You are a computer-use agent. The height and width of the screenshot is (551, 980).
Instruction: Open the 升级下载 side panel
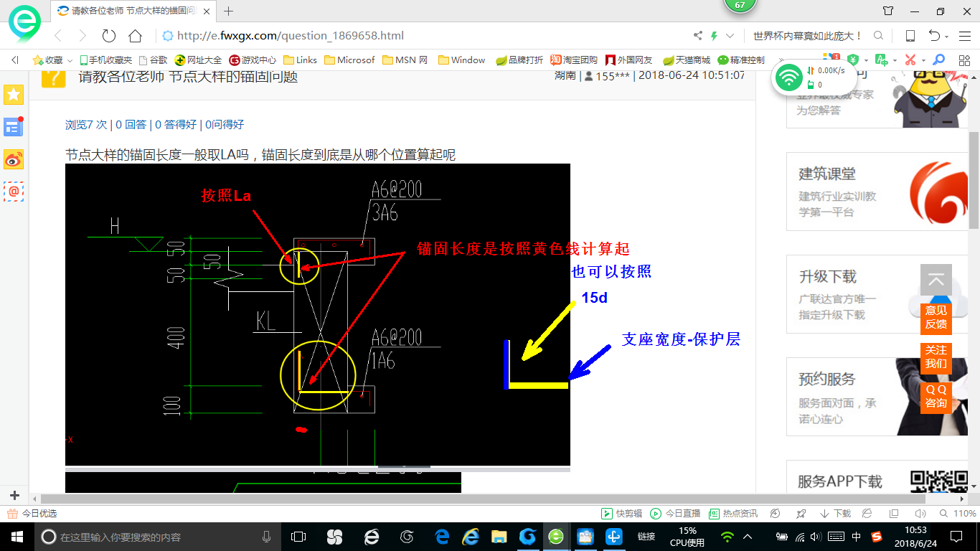[x=876, y=294]
